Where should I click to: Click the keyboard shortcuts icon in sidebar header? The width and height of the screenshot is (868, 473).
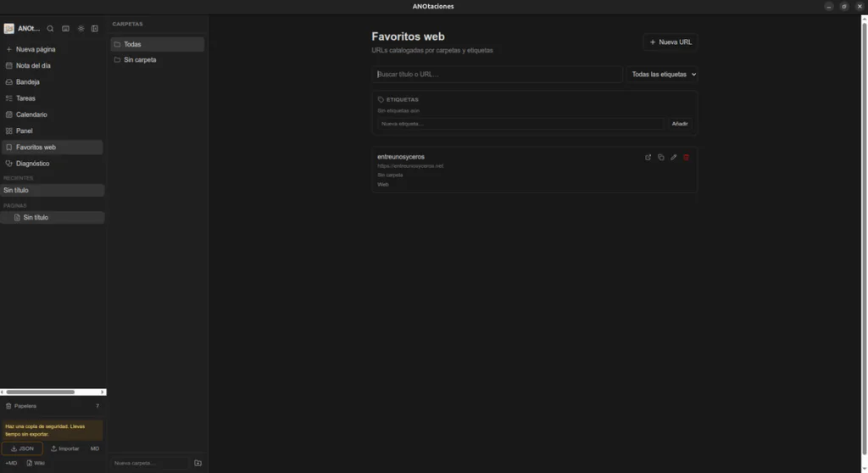pyautogui.click(x=65, y=29)
